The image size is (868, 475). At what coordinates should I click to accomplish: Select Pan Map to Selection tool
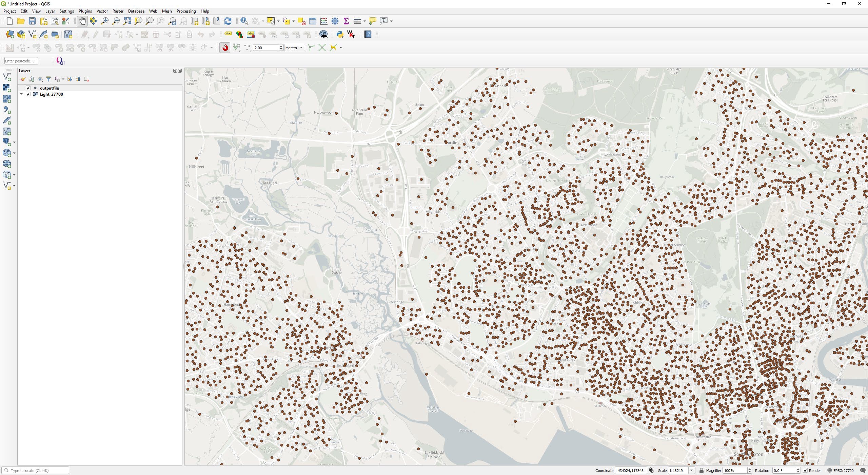click(93, 21)
